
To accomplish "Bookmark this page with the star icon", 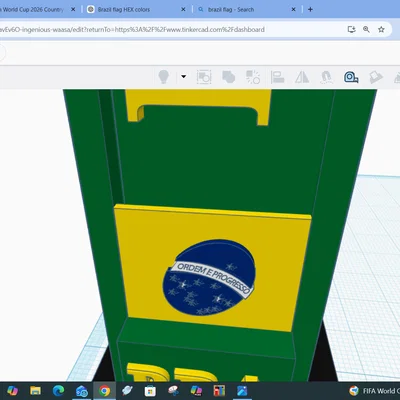I will [381, 29].
